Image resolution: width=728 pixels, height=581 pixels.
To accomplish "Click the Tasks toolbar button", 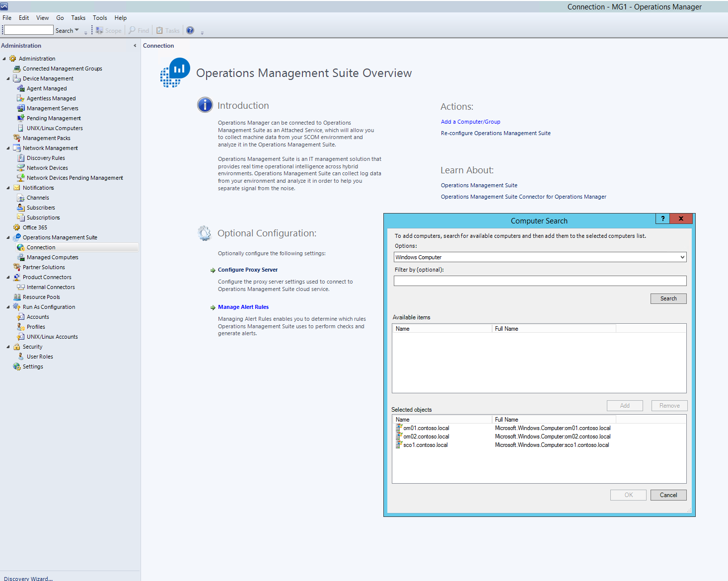I will point(168,31).
